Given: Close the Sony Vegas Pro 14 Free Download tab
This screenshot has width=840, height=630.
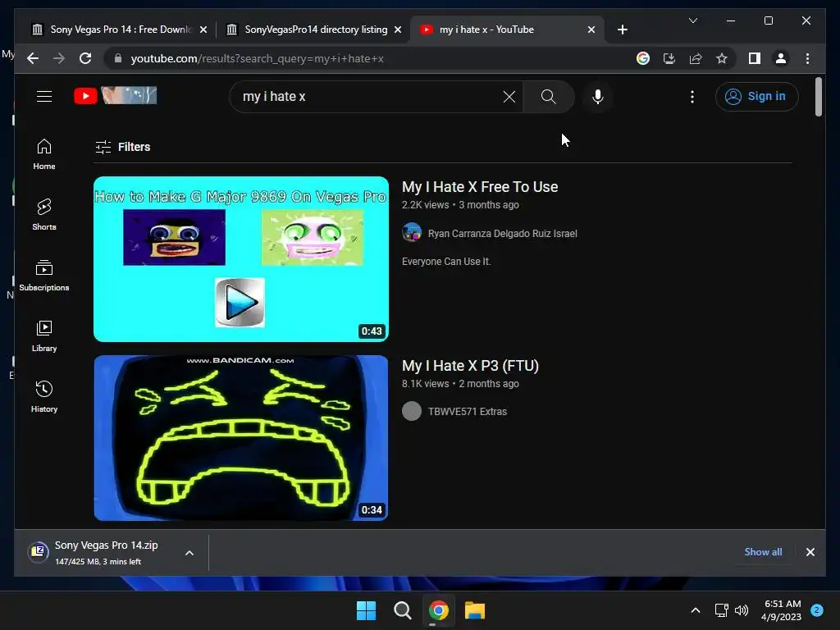Looking at the screenshot, I should [x=203, y=30].
